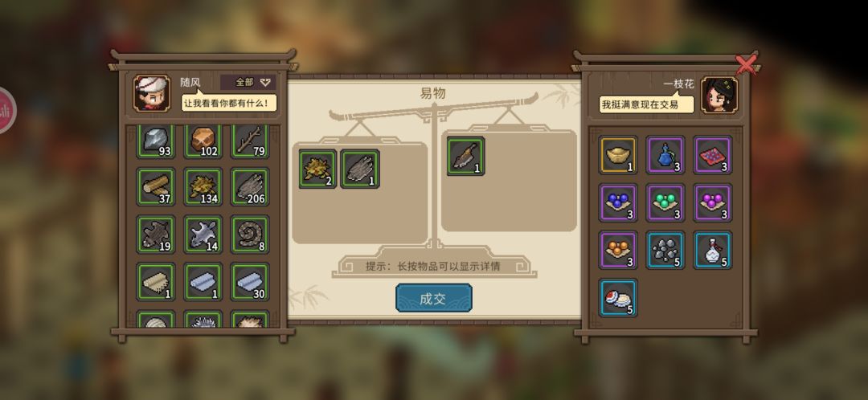The width and height of the screenshot is (868, 400).
Task: Choose the orange beads tray item
Action: (618, 250)
